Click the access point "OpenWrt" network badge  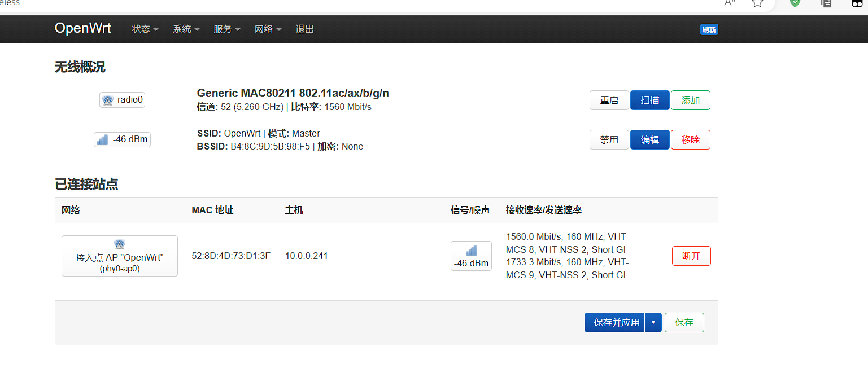pyautogui.click(x=119, y=256)
